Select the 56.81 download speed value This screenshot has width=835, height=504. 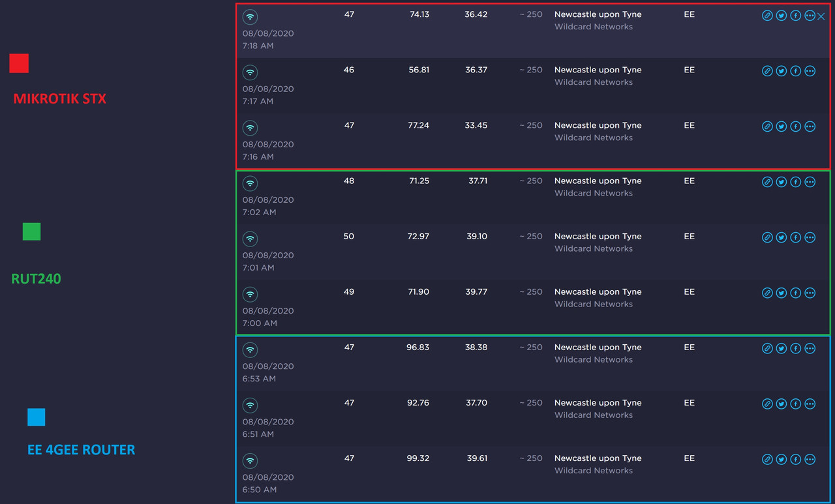tap(419, 70)
